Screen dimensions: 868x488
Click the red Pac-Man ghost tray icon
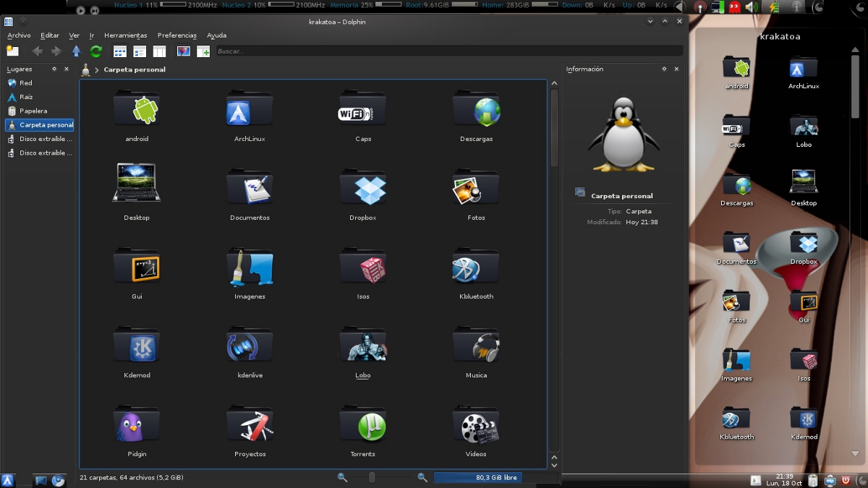tap(735, 7)
